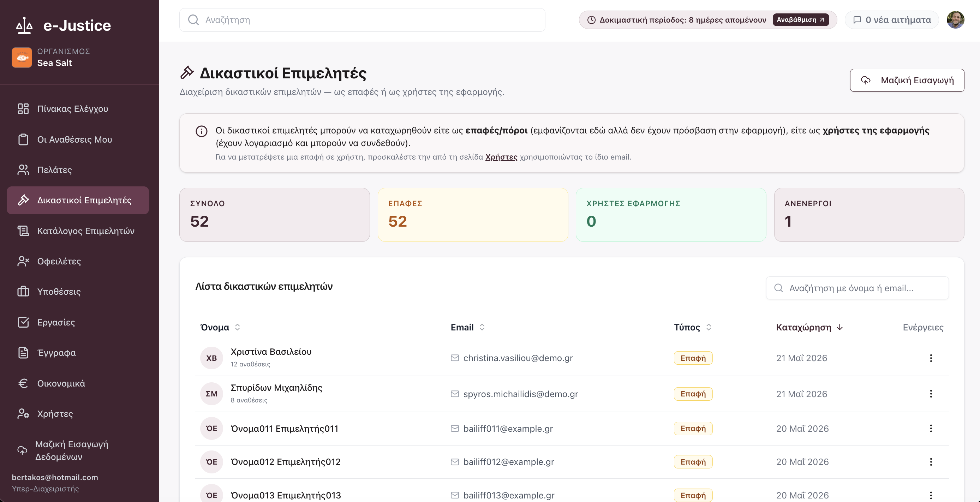The image size is (980, 502).
Task: Click the Επαφή badge for Όνομα012 Επιμελητής012
Action: point(693,462)
